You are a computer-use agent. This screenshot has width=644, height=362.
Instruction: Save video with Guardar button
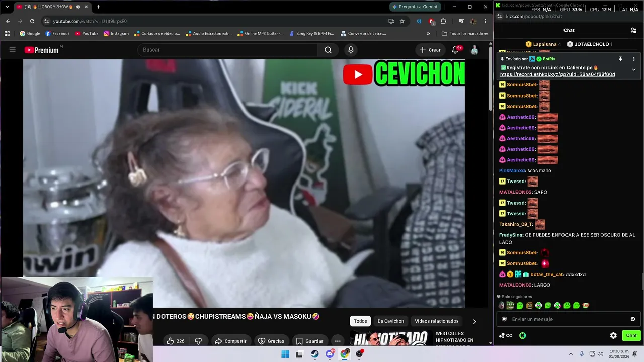[309, 341]
